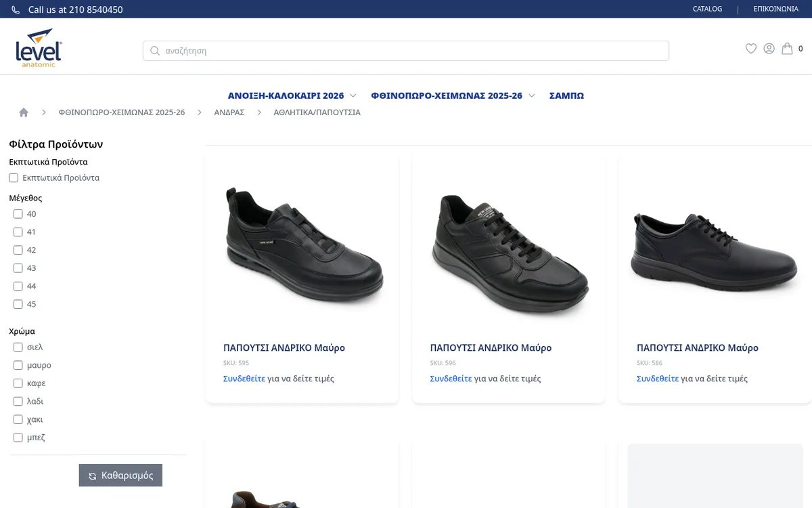Go to ΑΝΔΡΑΣ breadcrumb link
The width and height of the screenshot is (812, 508).
pyautogui.click(x=229, y=112)
